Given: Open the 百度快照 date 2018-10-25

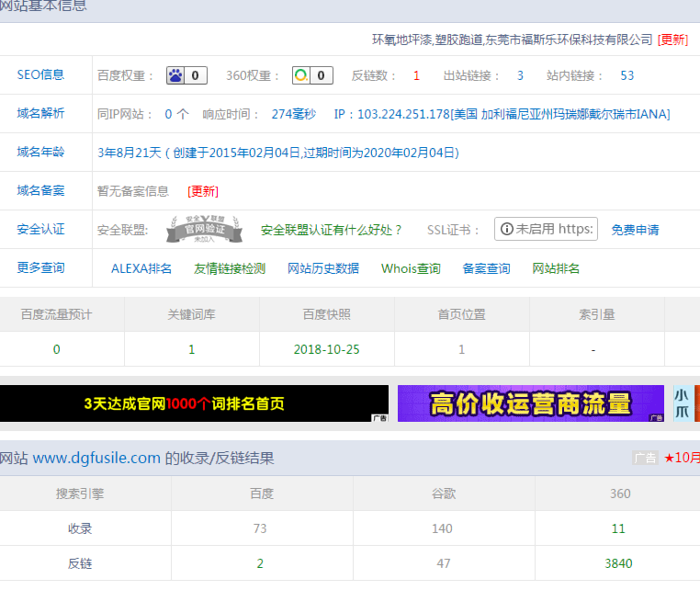Looking at the screenshot, I should pyautogui.click(x=326, y=349).
